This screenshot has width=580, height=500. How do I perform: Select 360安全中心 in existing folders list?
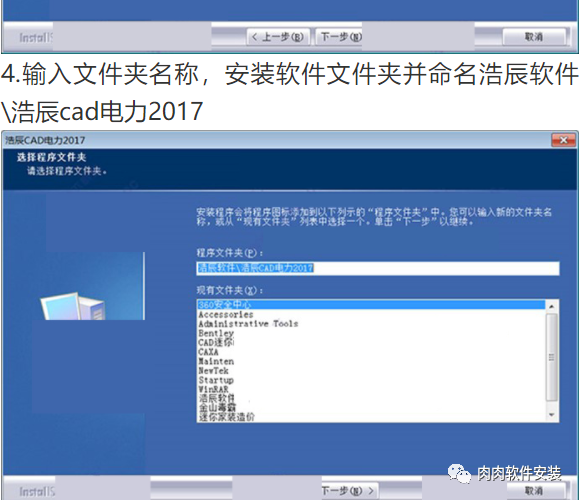[x=371, y=305]
